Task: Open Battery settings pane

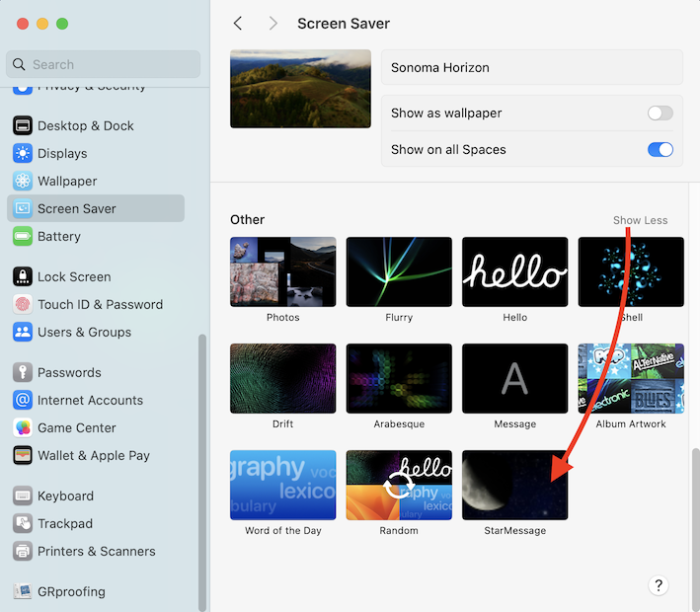Action: click(x=96, y=236)
